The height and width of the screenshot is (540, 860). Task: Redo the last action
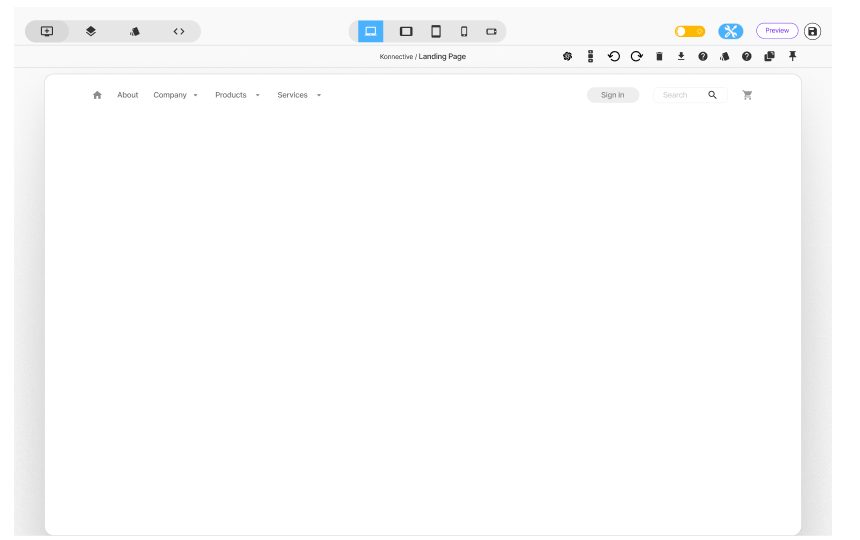coord(637,56)
